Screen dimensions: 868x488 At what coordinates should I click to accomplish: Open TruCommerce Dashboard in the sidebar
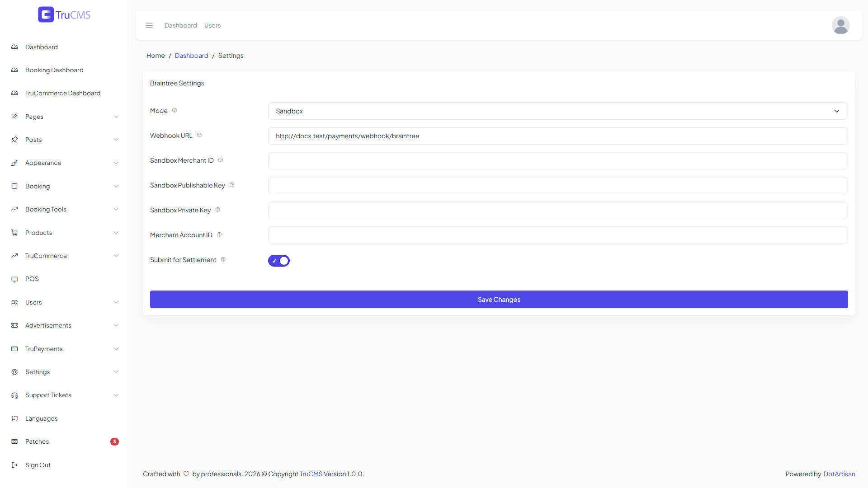(65, 93)
